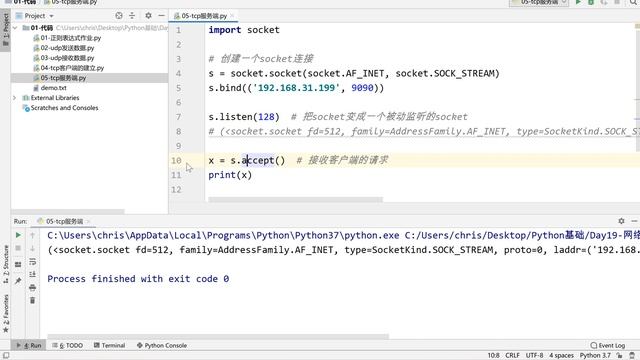Collapse the 01-代码 project folder

(x=15, y=28)
